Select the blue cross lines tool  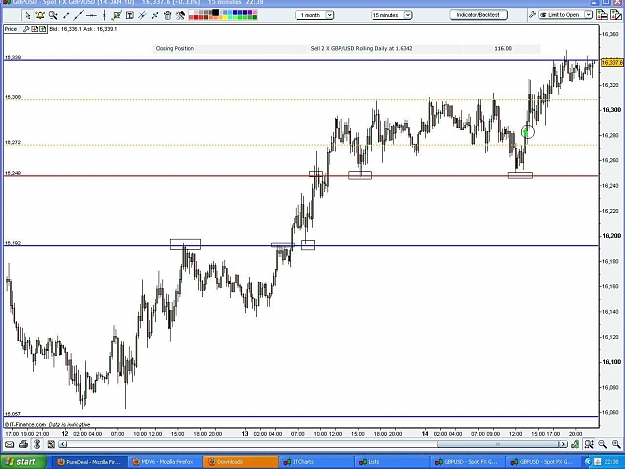(x=155, y=16)
